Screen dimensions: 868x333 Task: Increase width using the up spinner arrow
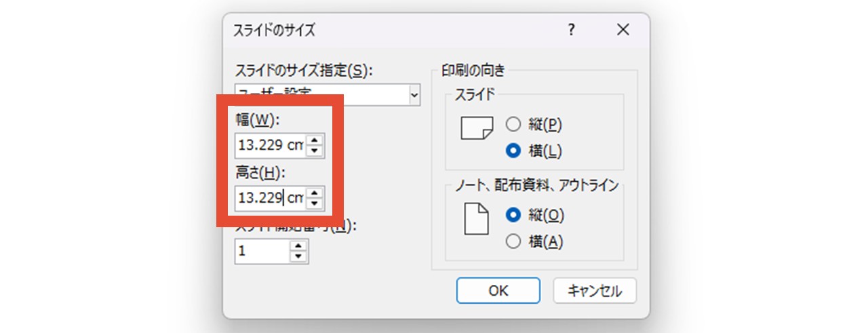[315, 140]
